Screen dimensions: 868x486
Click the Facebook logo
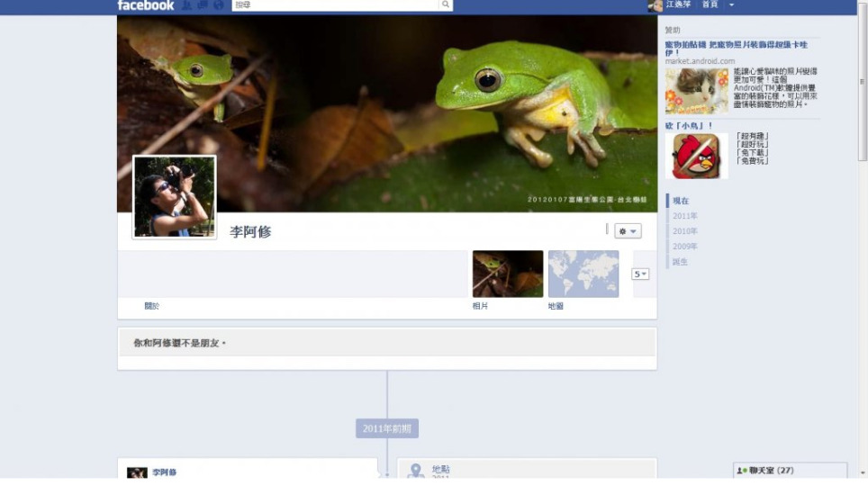coord(145,5)
